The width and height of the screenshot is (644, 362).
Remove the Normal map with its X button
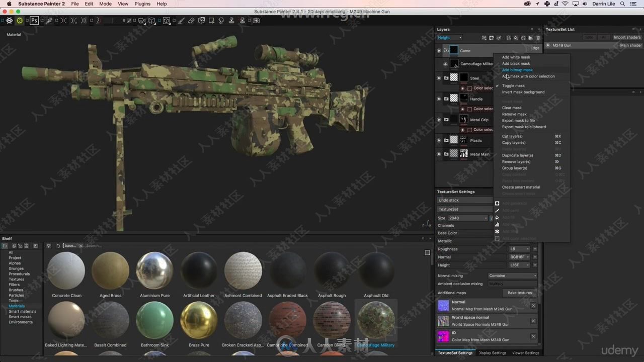click(533, 305)
